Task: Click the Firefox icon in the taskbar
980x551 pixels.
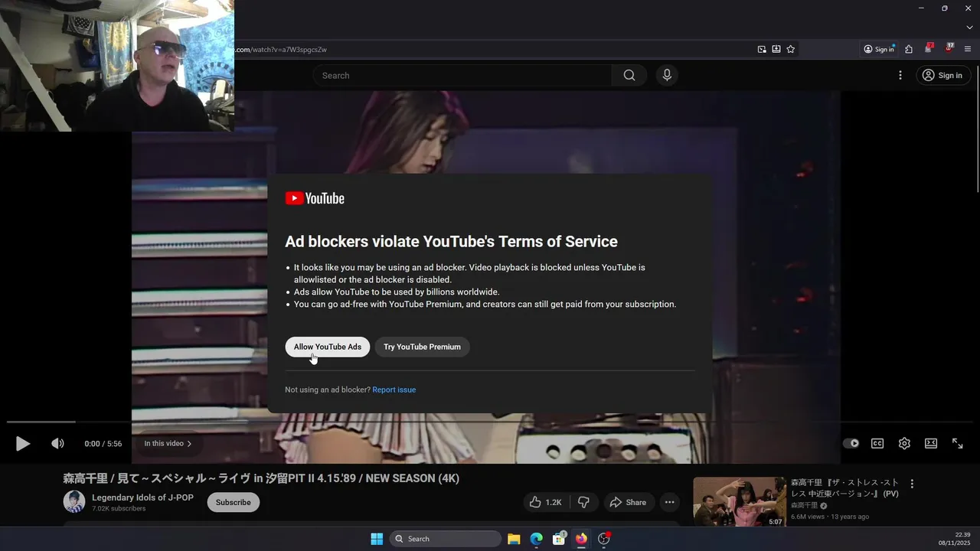Action: 581,539
